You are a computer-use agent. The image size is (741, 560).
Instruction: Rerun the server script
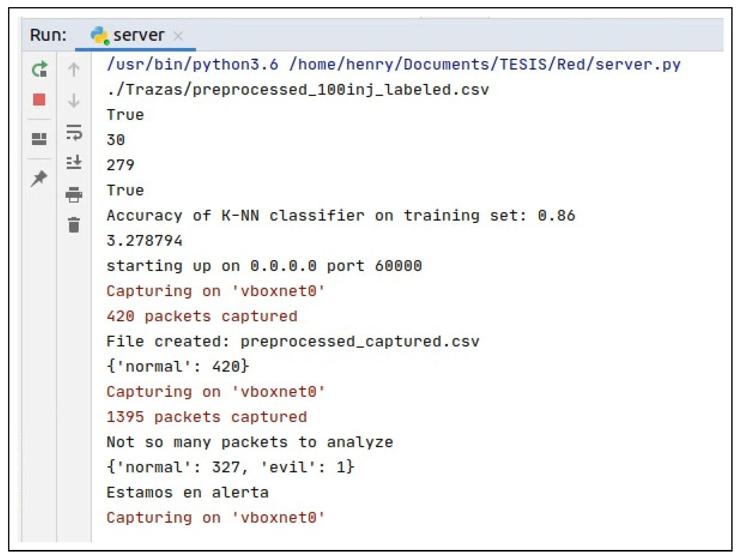[x=39, y=69]
